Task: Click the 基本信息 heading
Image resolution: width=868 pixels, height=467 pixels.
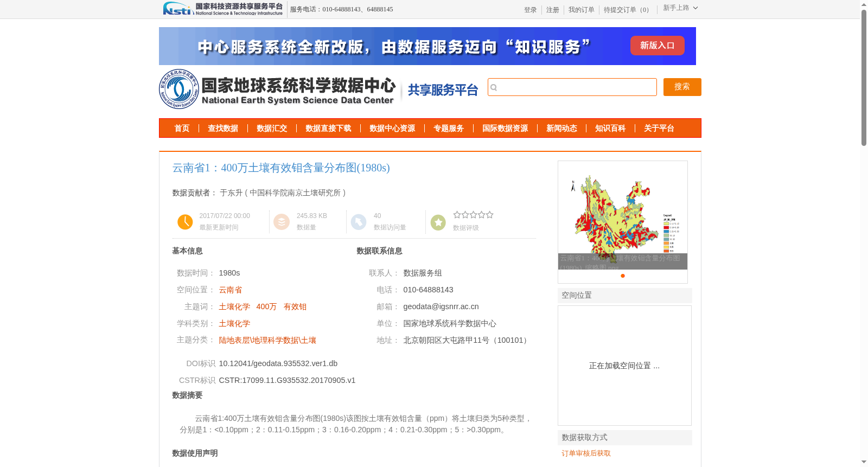Action: click(187, 251)
